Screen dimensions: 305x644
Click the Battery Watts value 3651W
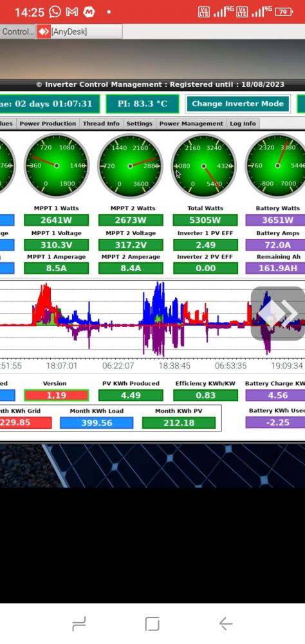[x=275, y=220]
